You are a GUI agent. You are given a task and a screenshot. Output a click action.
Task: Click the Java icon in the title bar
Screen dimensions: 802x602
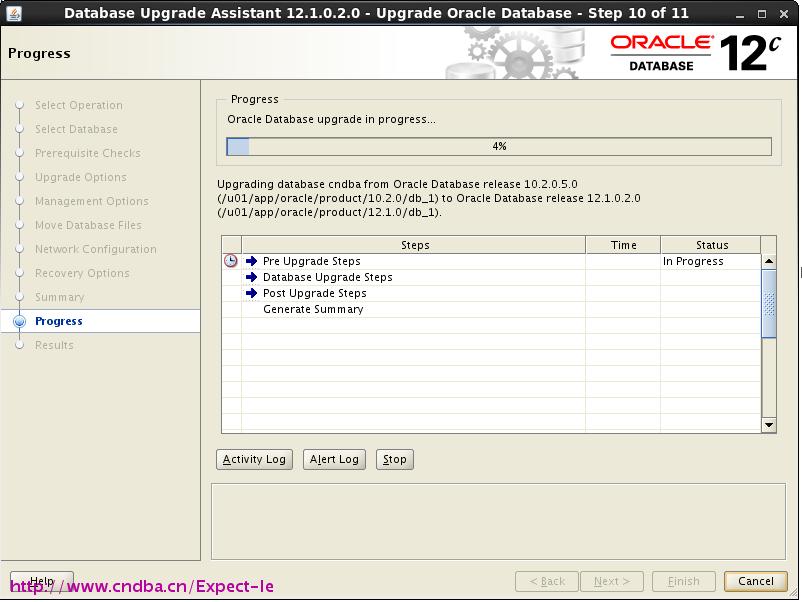pyautogui.click(x=14, y=13)
